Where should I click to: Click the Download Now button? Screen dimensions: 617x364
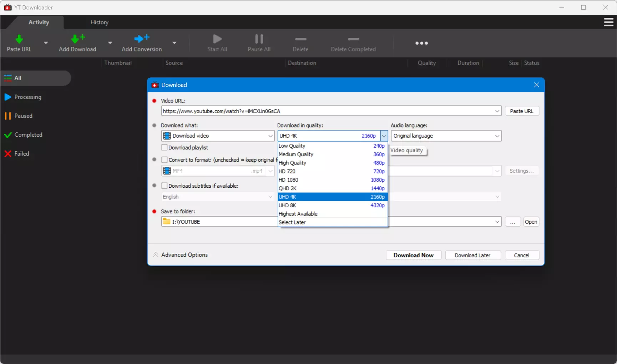point(414,255)
